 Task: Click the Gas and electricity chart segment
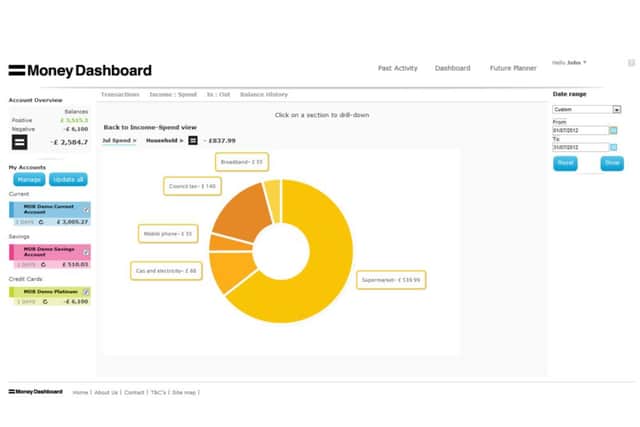tap(232, 269)
